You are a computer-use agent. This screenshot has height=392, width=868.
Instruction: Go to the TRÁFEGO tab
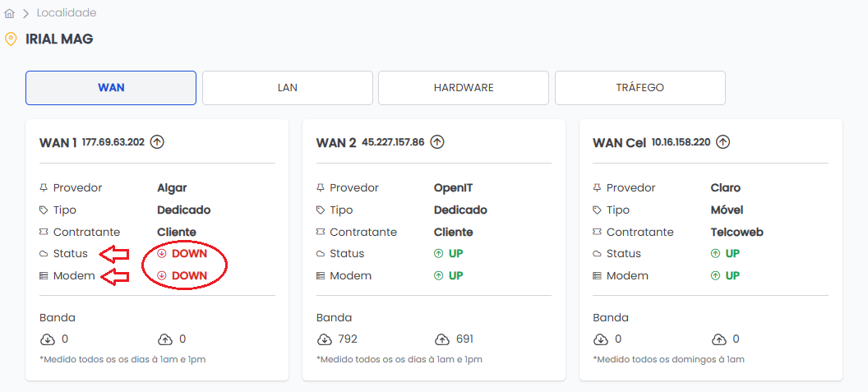[639, 88]
